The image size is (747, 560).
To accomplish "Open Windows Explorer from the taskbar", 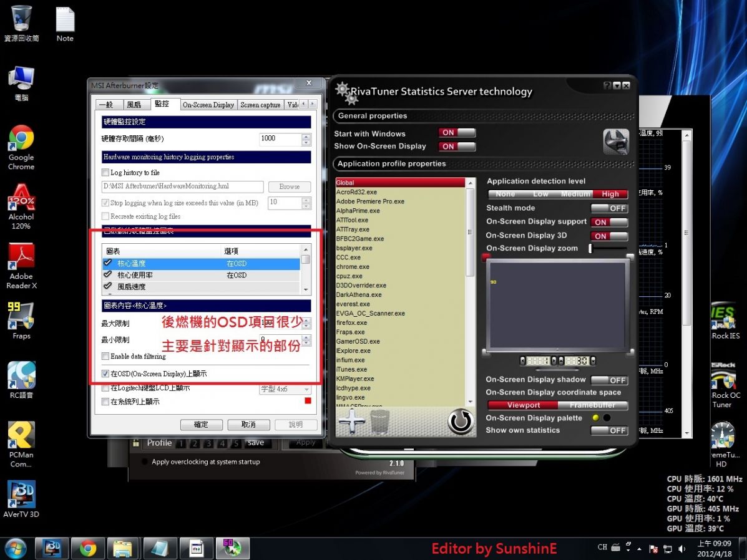I will click(x=123, y=548).
